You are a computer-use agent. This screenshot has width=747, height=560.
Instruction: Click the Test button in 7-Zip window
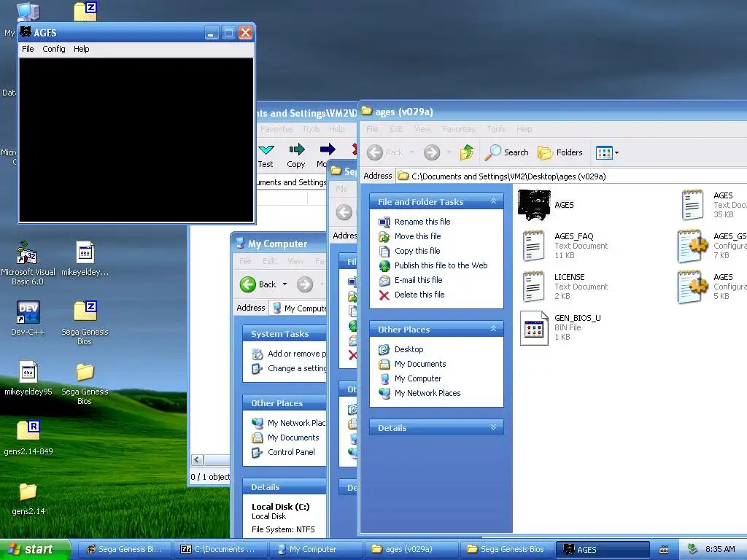266,156
